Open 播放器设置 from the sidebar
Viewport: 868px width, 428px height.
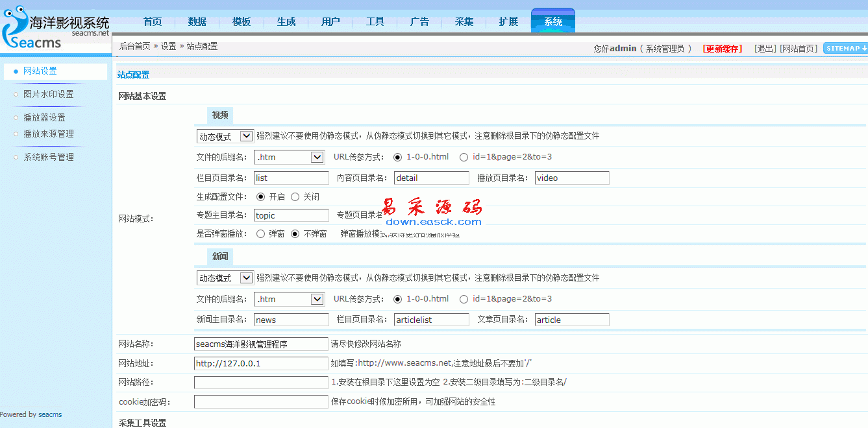(x=44, y=117)
